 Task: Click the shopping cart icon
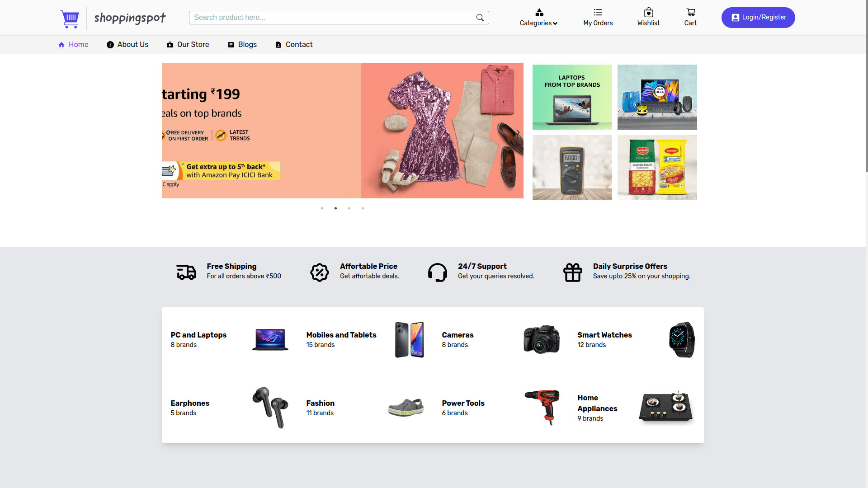pos(690,13)
